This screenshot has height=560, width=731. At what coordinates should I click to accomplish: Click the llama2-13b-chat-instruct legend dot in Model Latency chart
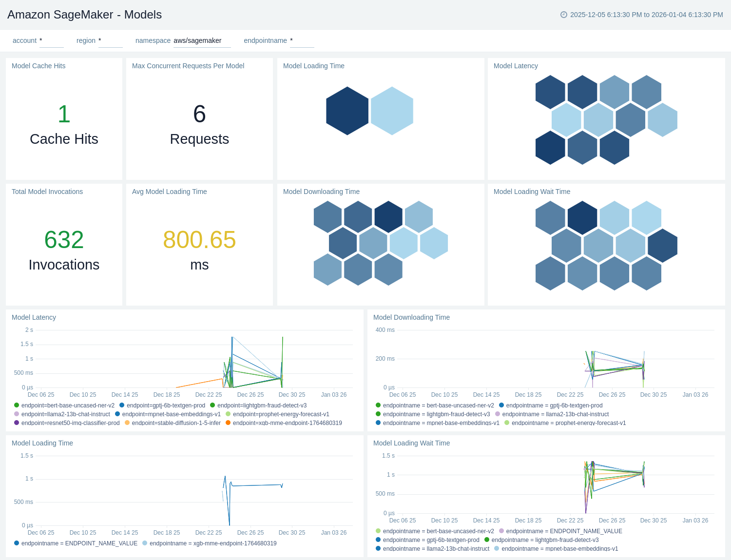17,414
